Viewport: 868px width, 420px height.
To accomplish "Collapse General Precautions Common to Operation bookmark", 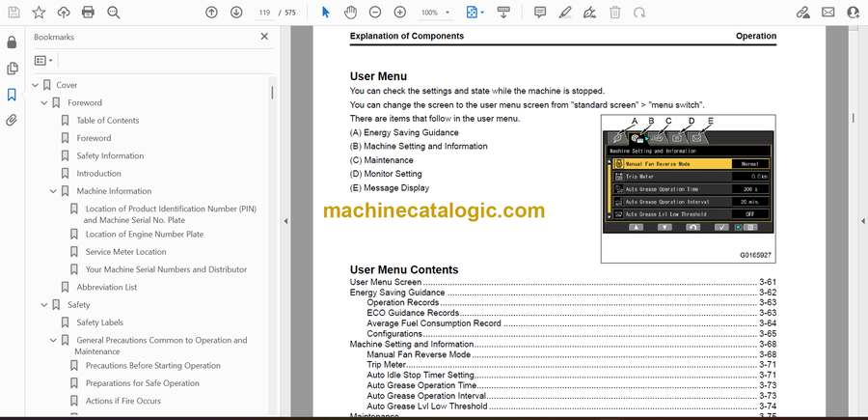I will pyautogui.click(x=53, y=340).
